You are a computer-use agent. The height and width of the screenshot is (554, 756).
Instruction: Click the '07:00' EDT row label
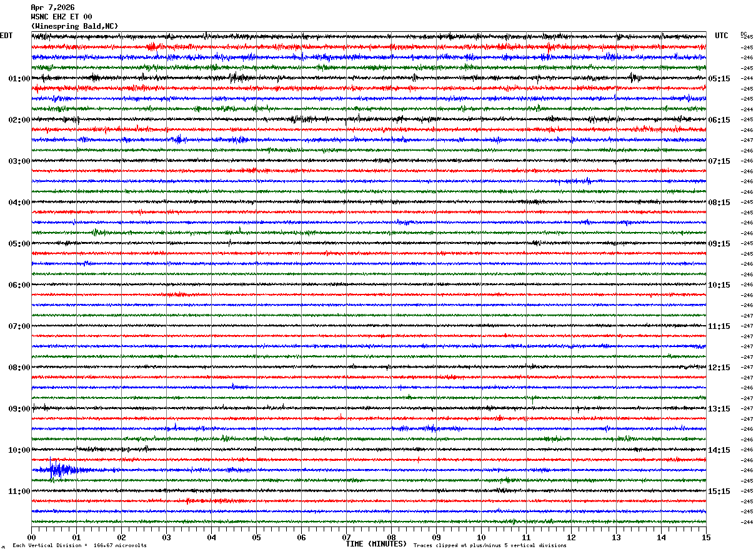pyautogui.click(x=19, y=326)
